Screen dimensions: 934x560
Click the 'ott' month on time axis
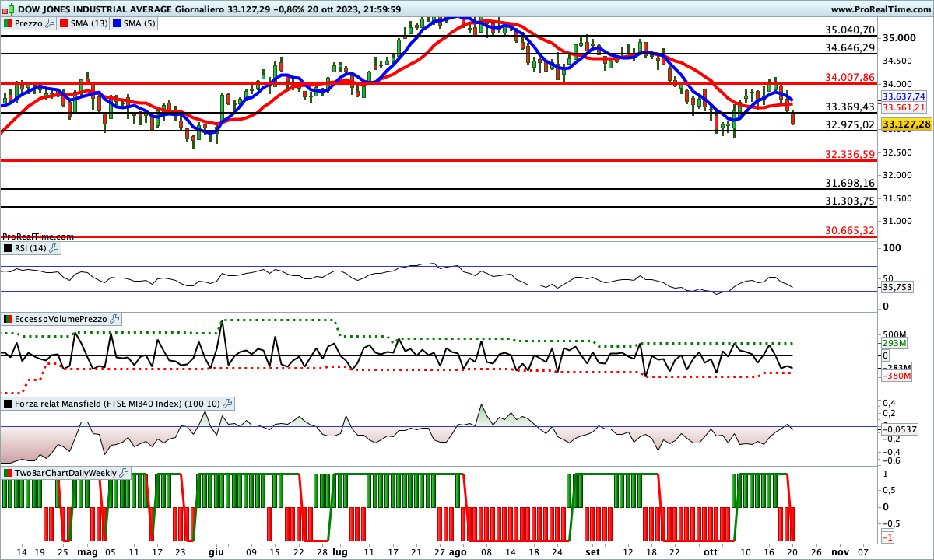pos(710,551)
